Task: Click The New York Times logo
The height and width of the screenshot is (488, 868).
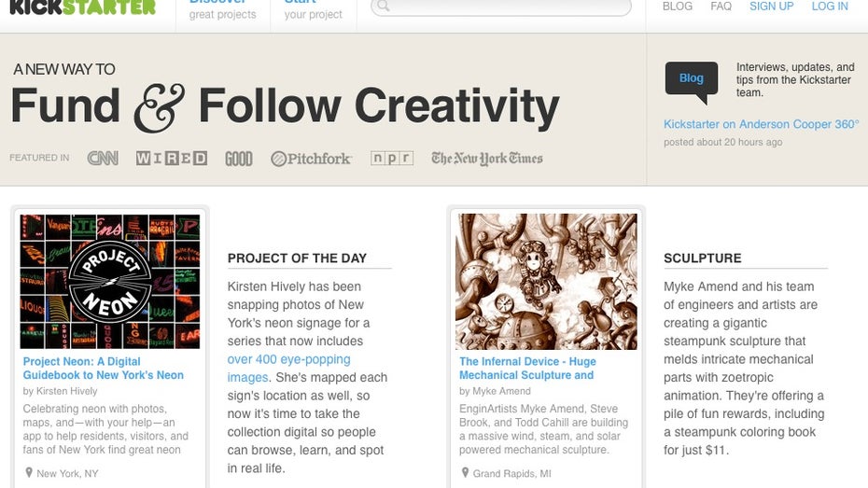Action: (x=486, y=158)
